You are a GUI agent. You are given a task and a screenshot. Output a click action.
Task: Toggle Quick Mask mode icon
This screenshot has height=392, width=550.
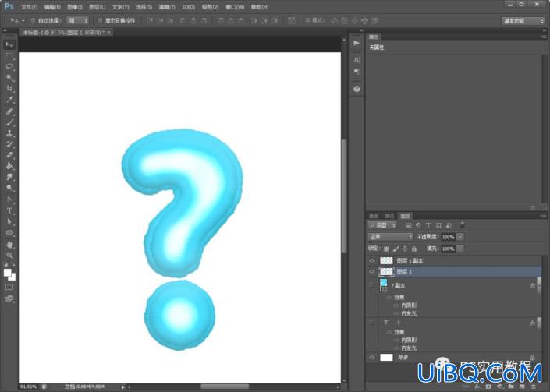[x=9, y=288]
